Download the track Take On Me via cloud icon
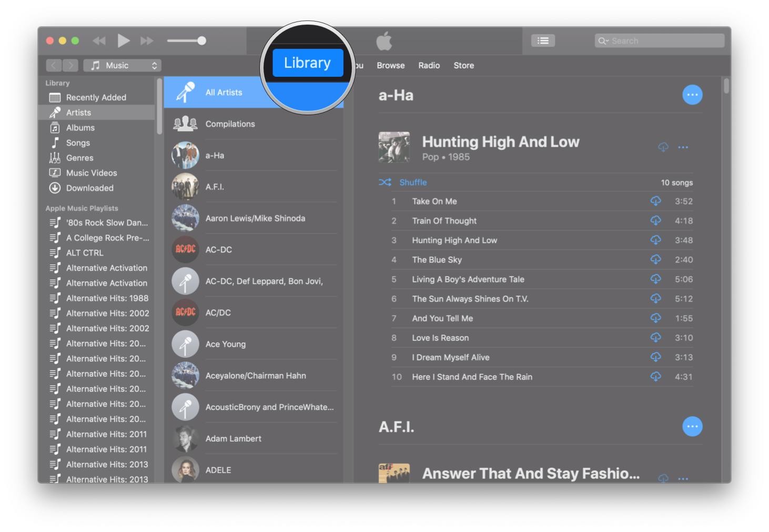Image resolution: width=769 pixels, height=532 pixels. (655, 201)
